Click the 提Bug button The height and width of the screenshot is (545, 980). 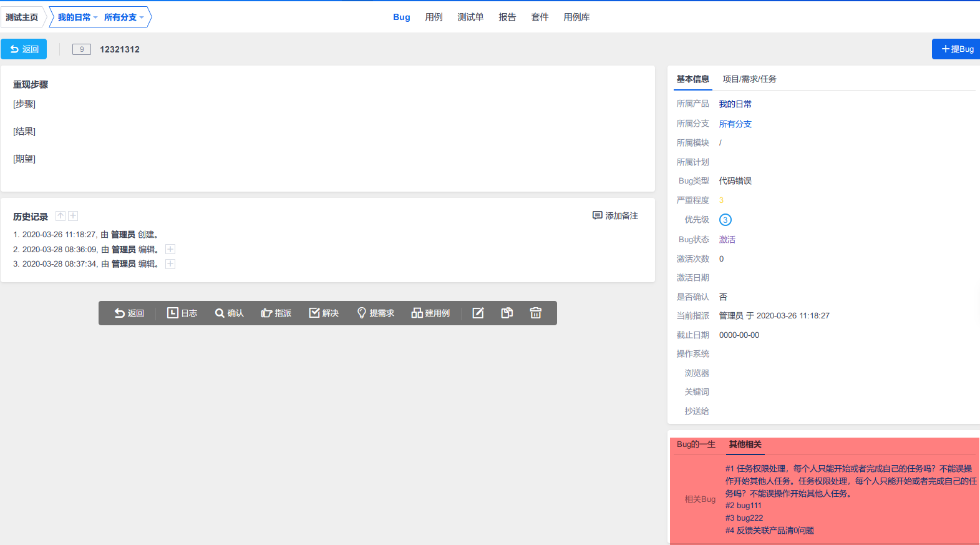(x=957, y=49)
